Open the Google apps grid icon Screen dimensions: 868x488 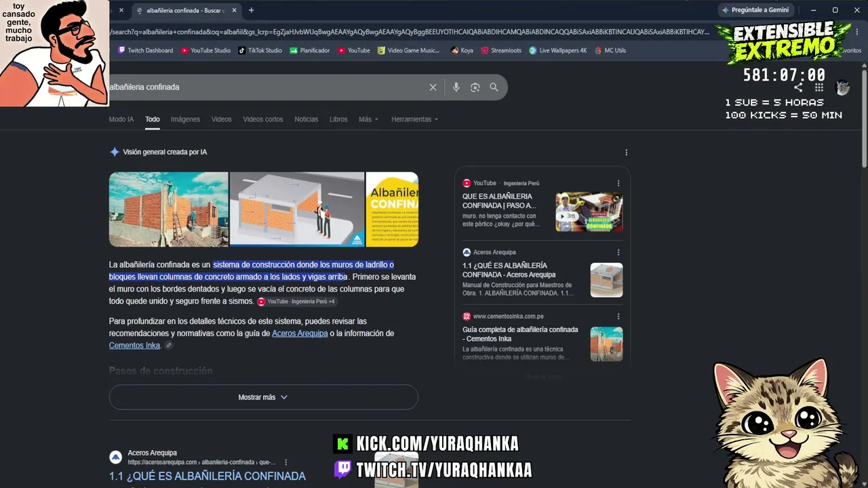click(819, 87)
